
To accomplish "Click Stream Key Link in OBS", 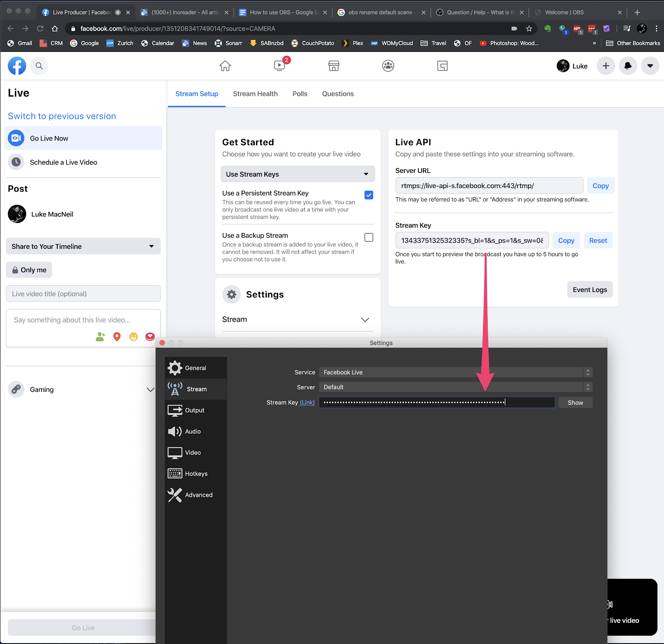I will tap(307, 403).
